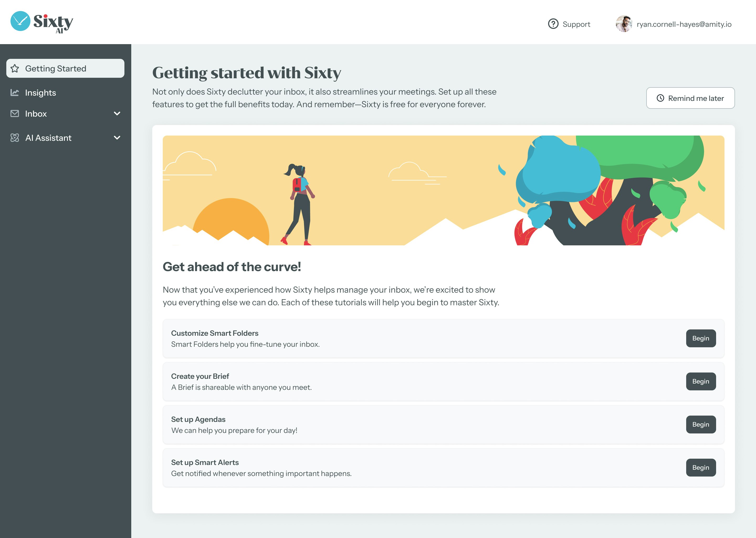Click the Support question mark icon

click(553, 24)
